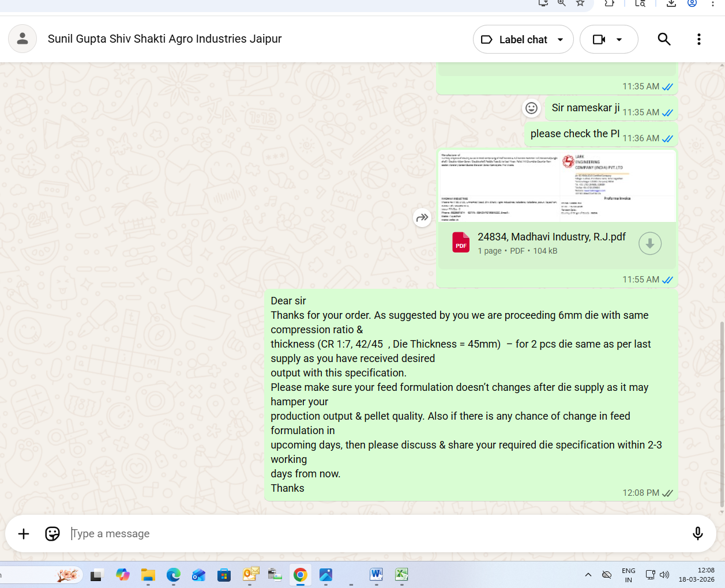Click the contact profile avatar icon
The width and height of the screenshot is (725, 588).
coord(22,39)
